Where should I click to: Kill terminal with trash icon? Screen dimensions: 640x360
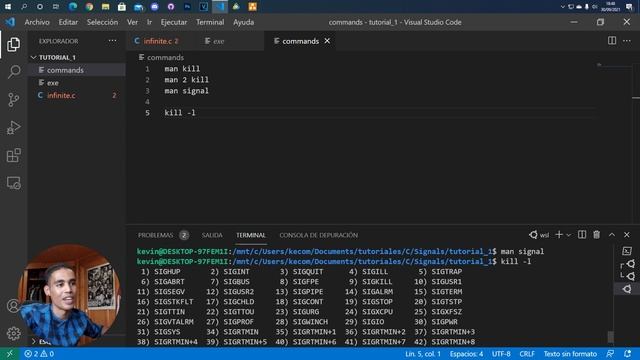(x=597, y=235)
